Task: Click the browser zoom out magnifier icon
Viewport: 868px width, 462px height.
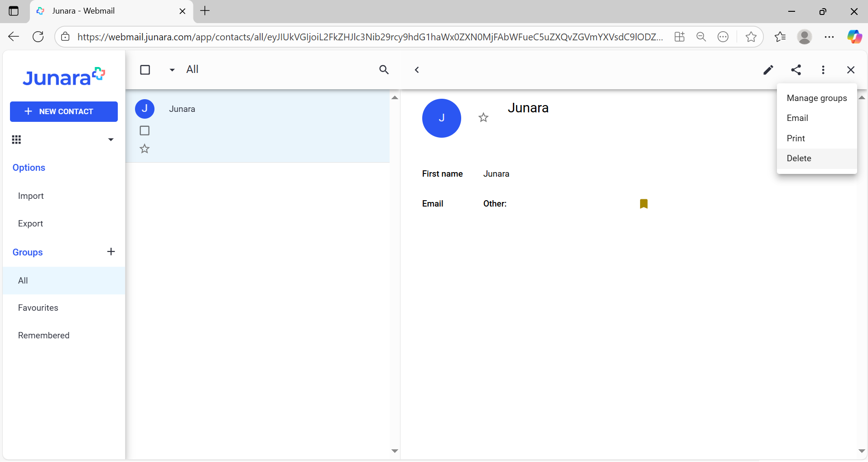Action: click(701, 37)
